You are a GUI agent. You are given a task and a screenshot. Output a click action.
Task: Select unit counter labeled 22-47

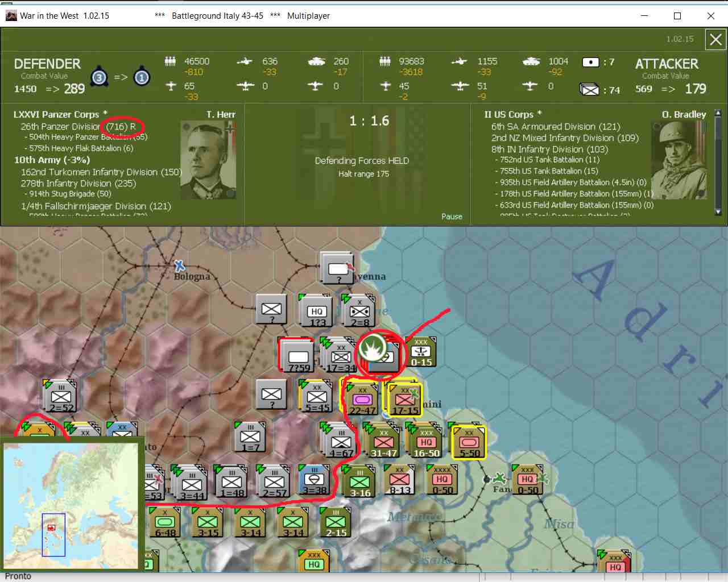362,400
